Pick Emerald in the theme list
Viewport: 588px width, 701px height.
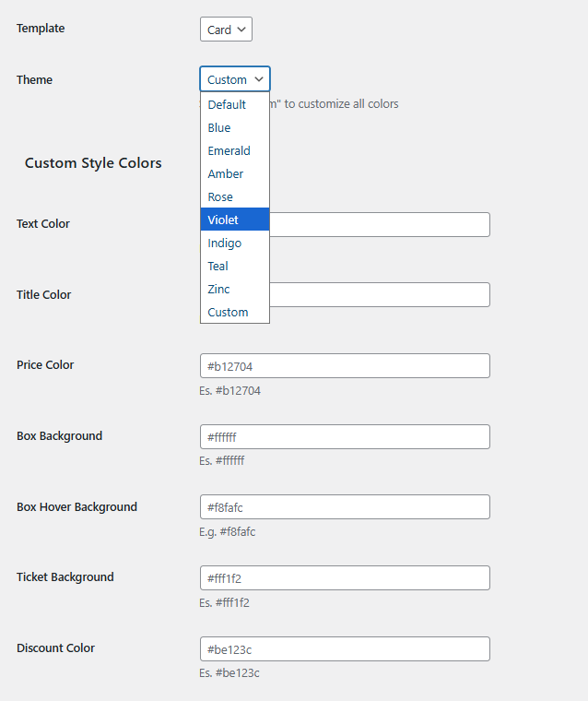[229, 151]
